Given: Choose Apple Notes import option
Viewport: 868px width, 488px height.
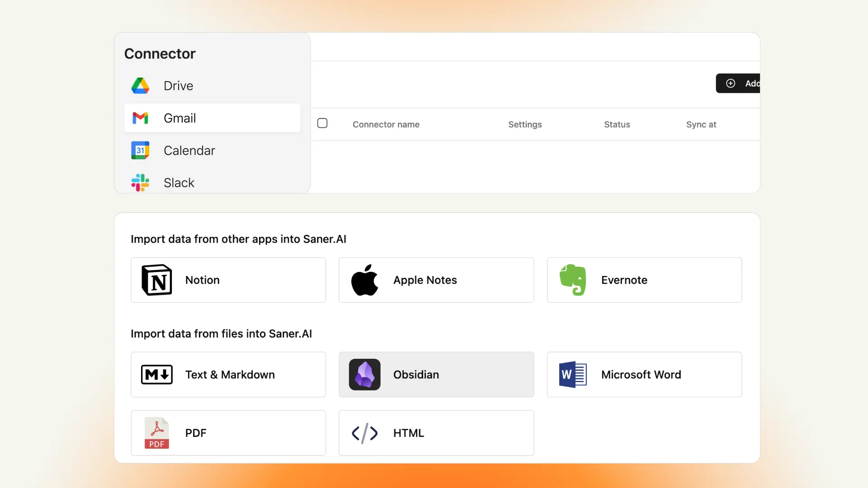Looking at the screenshot, I should pyautogui.click(x=436, y=280).
